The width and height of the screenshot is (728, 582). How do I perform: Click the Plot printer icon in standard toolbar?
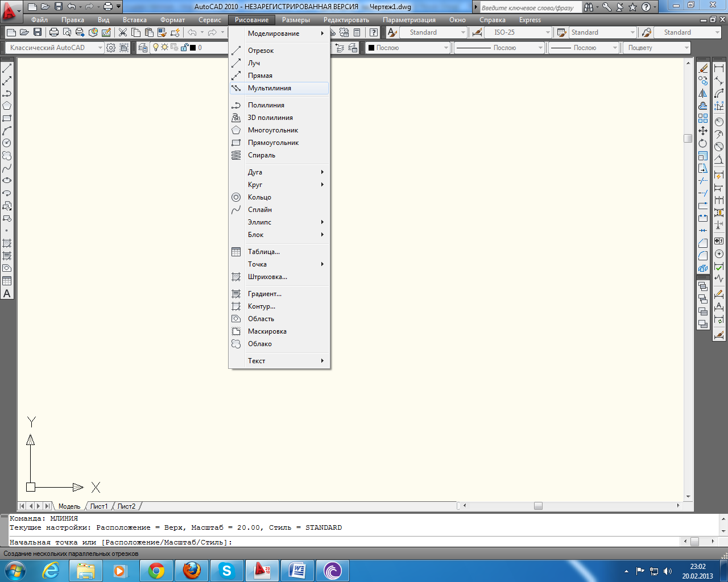point(54,32)
